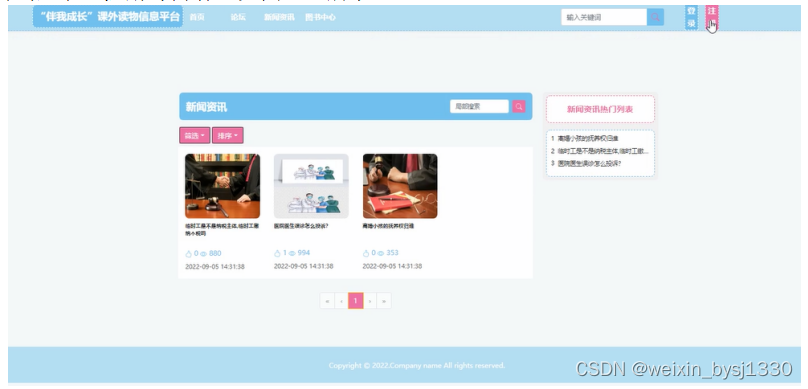This screenshot has width=808, height=389.
Task: Go to next page with › button
Action: pyautogui.click(x=370, y=301)
